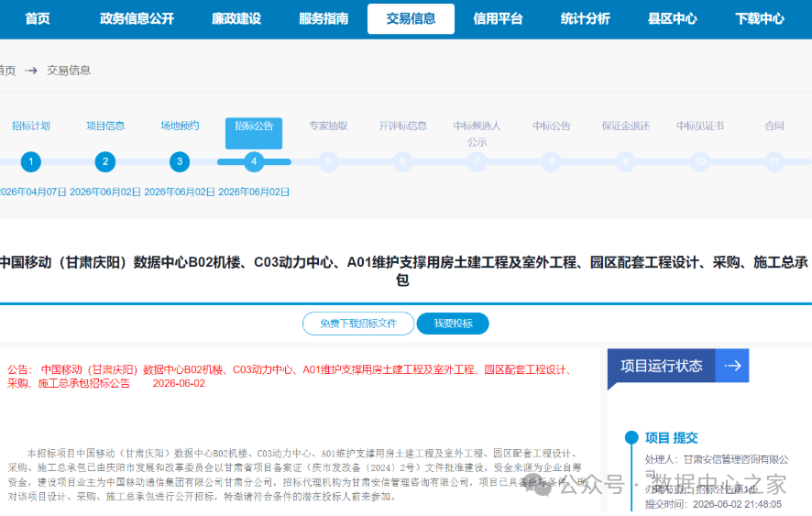The image size is (812, 516).
Task: Click the 项目运行状态 panel header
Action: (x=662, y=366)
